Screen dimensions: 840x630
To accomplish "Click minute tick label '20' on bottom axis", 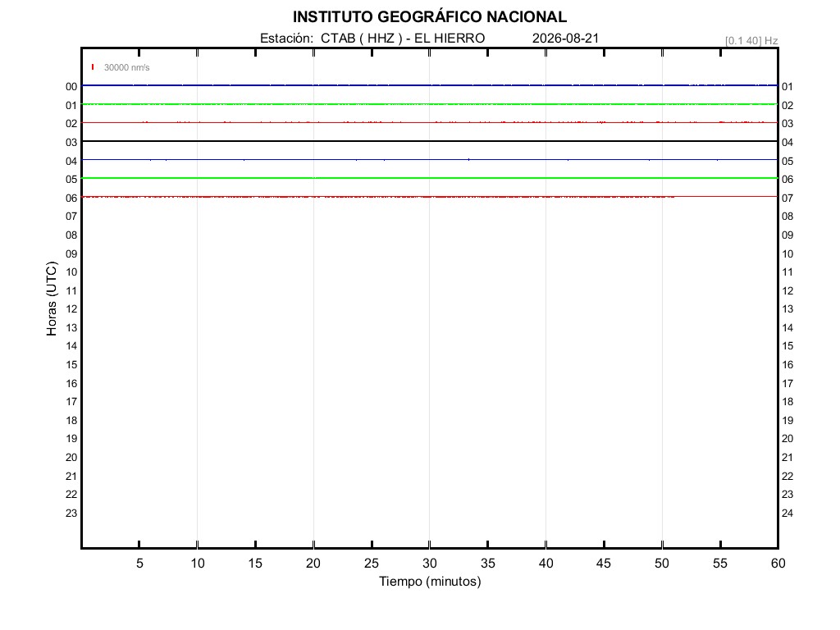I will point(313,563).
